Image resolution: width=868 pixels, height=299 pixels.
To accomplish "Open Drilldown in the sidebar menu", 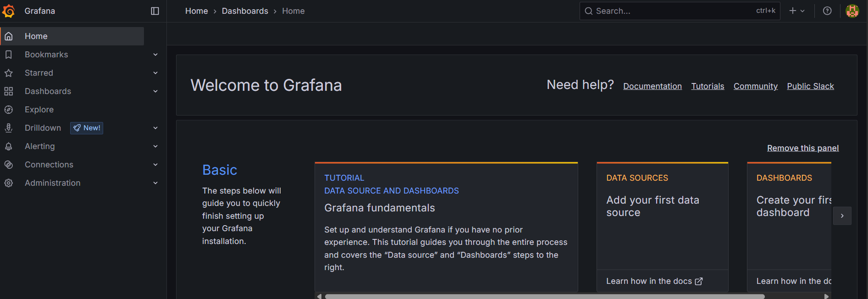I will point(43,128).
